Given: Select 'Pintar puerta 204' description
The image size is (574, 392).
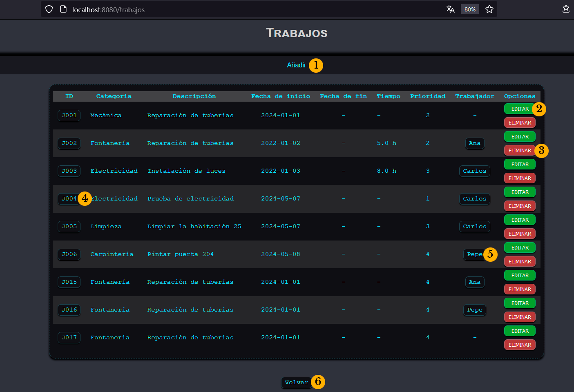Looking at the screenshot, I should click(181, 254).
